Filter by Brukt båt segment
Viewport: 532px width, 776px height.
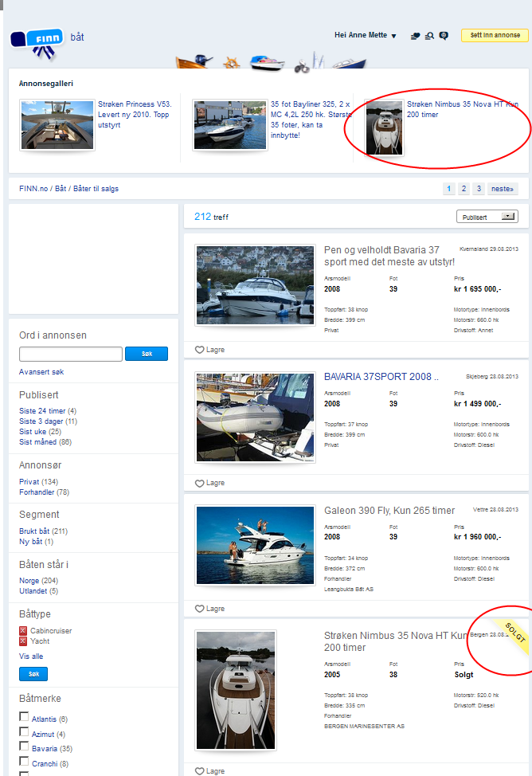click(34, 531)
